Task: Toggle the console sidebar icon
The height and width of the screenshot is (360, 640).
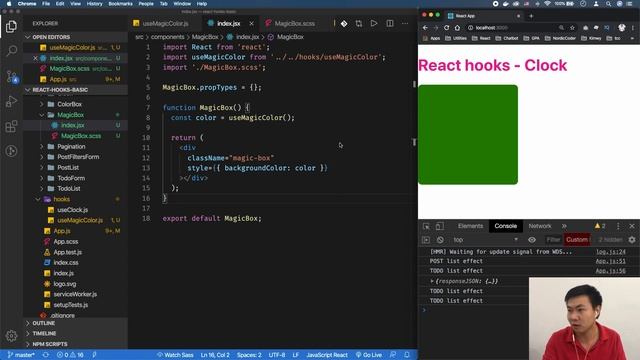Action: click(x=426, y=240)
